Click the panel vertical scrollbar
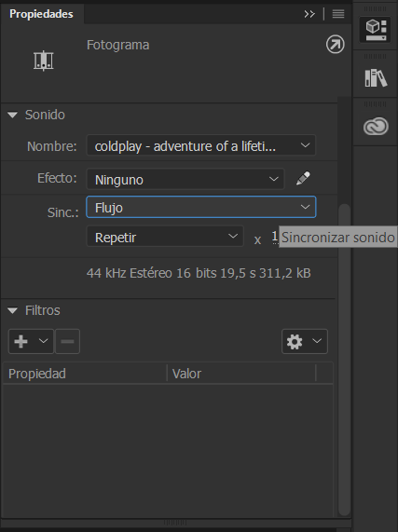The height and width of the screenshot is (532, 398). tap(344, 360)
